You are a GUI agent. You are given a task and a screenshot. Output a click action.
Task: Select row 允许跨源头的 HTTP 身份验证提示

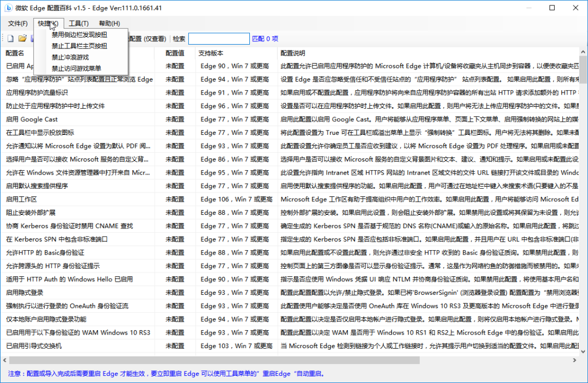[290, 266]
